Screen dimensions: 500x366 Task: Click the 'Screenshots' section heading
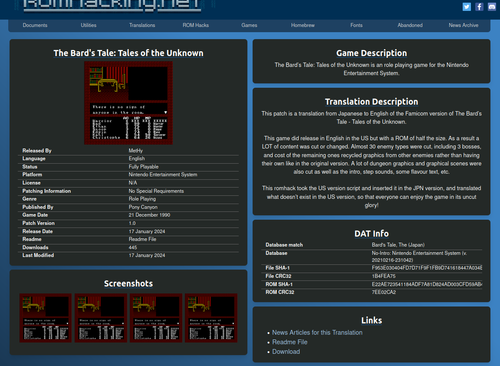tap(128, 284)
